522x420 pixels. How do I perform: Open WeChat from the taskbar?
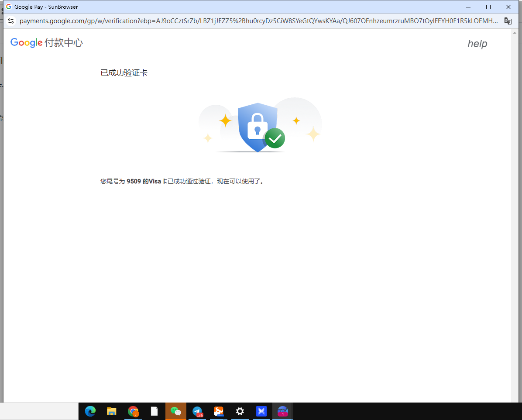tap(176, 411)
